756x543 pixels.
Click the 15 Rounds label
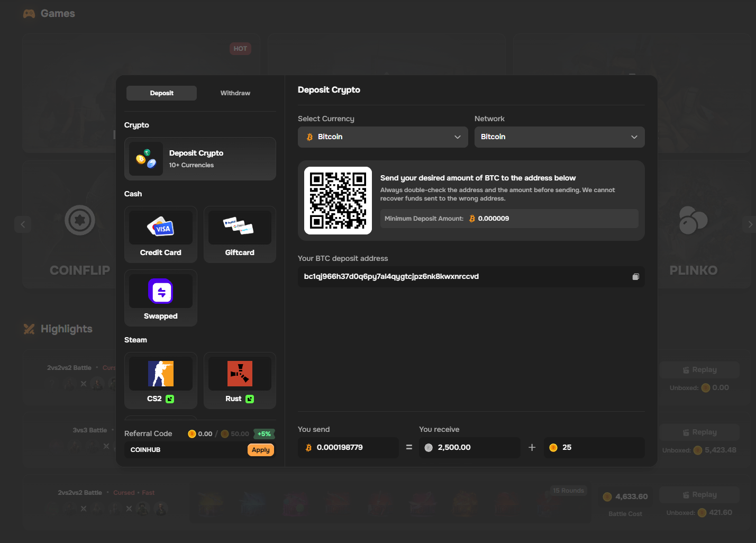click(569, 491)
